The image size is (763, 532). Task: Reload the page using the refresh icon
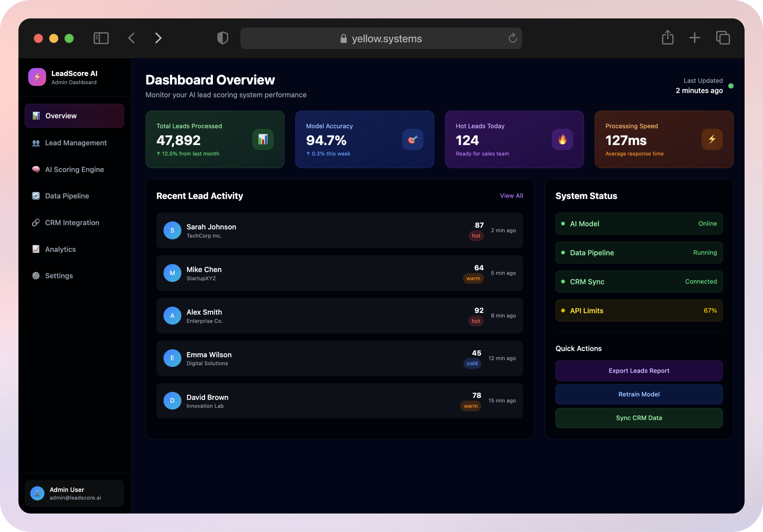click(513, 38)
